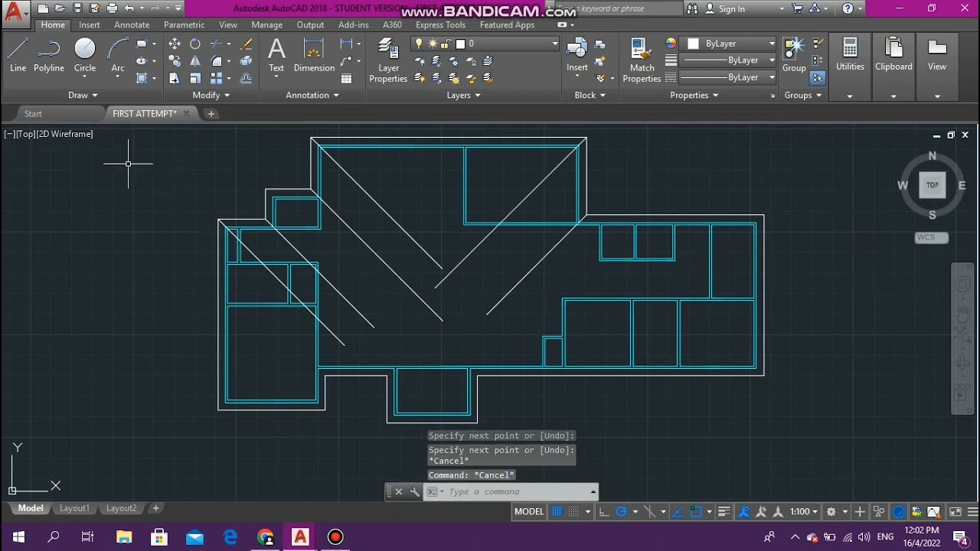
Task: Click the Copy tool in Modify panel
Action: coord(175,61)
